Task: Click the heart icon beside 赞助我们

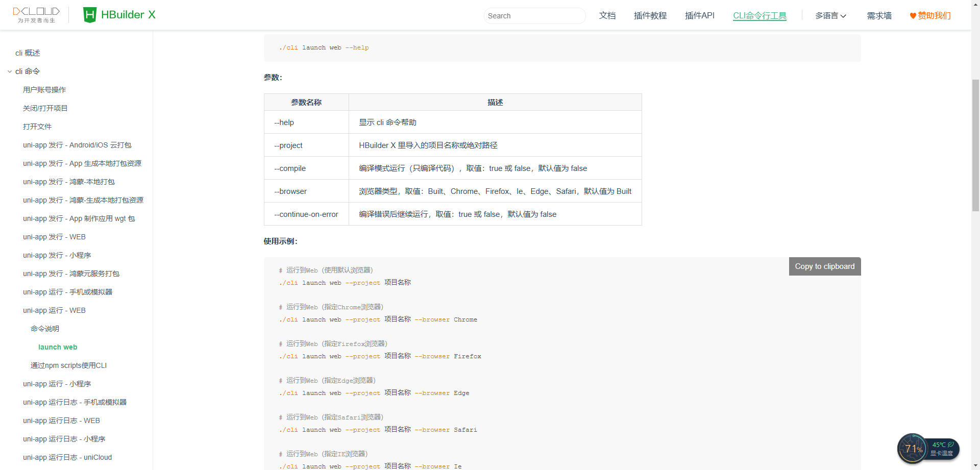Action: coord(913,16)
